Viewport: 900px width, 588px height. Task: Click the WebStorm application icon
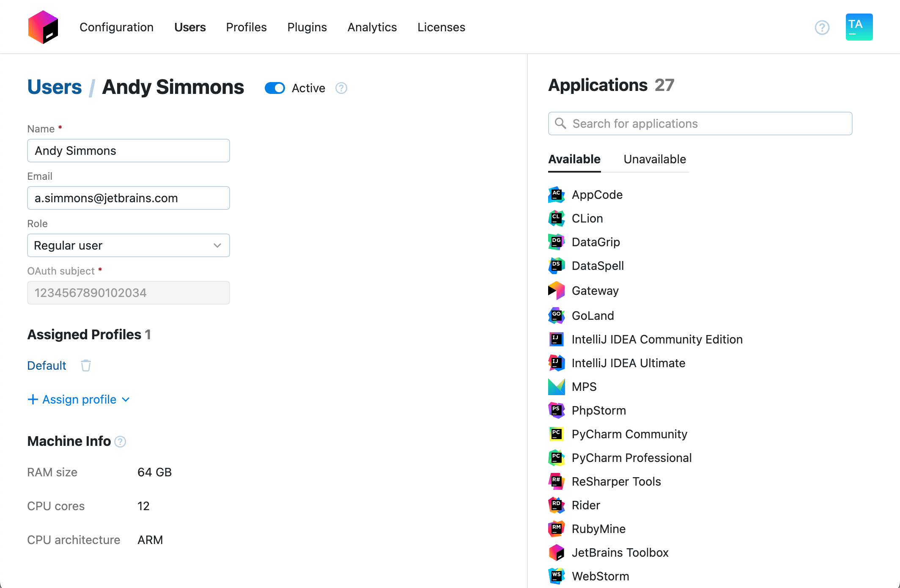(557, 576)
